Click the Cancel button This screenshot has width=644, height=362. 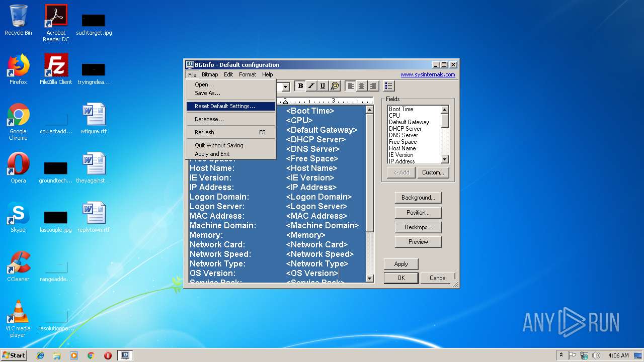[x=438, y=278]
